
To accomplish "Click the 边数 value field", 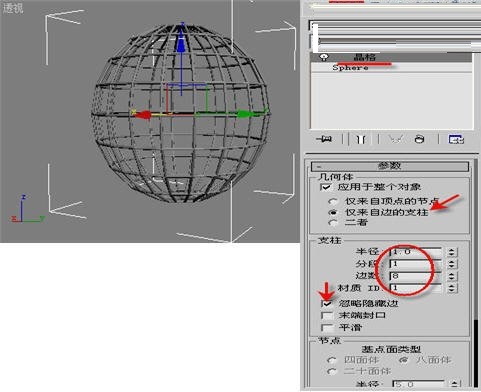I will tap(416, 276).
